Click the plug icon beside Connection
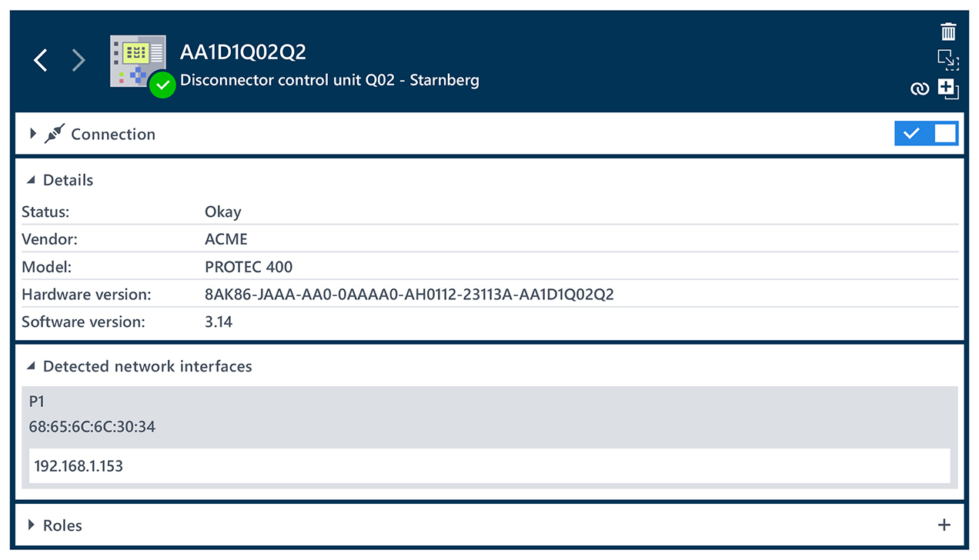This screenshot has height=560, width=979. [x=53, y=134]
